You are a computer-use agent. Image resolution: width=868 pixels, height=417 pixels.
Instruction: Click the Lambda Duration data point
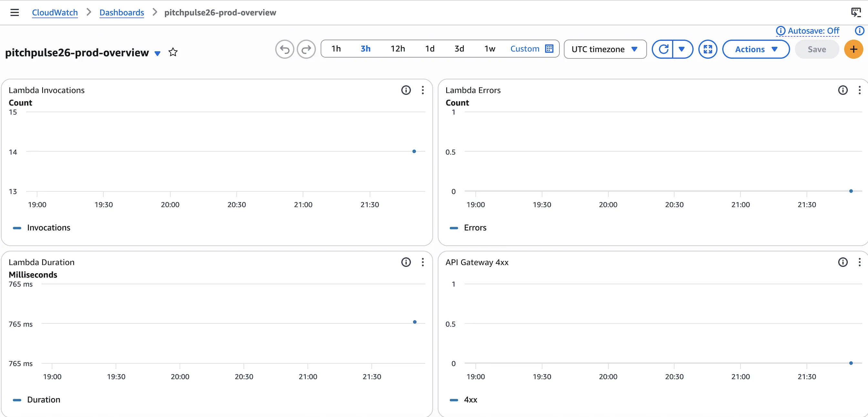[x=415, y=322]
